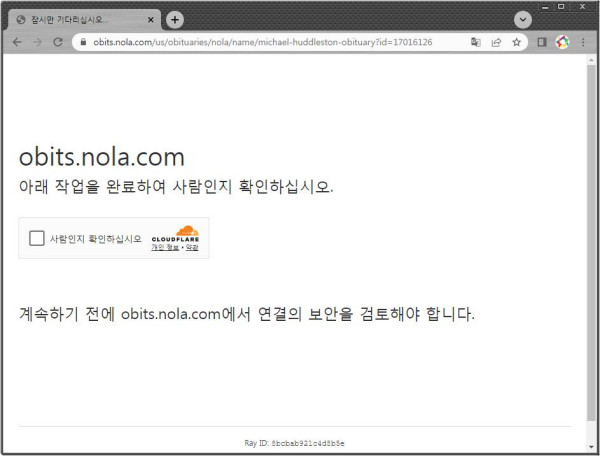Expand the tab search dropdown
This screenshot has height=456, width=600.
pyautogui.click(x=523, y=19)
